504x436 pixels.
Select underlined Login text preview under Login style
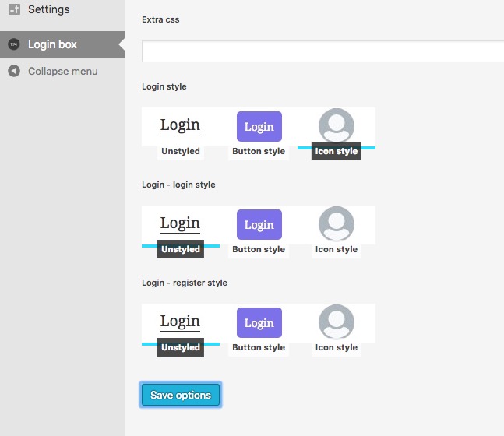click(x=180, y=125)
